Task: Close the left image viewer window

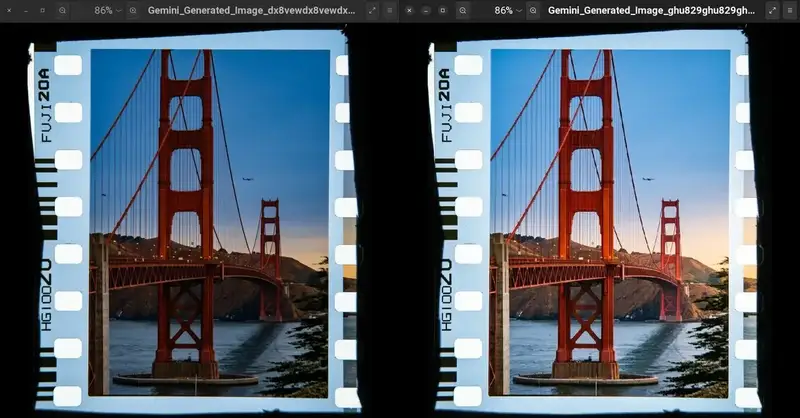Action: click(8, 10)
